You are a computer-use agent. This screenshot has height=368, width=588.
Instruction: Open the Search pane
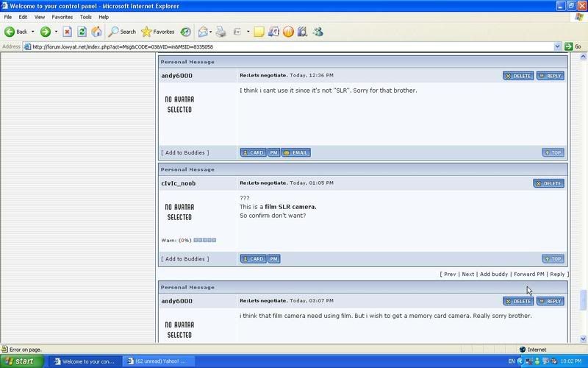tap(122, 32)
